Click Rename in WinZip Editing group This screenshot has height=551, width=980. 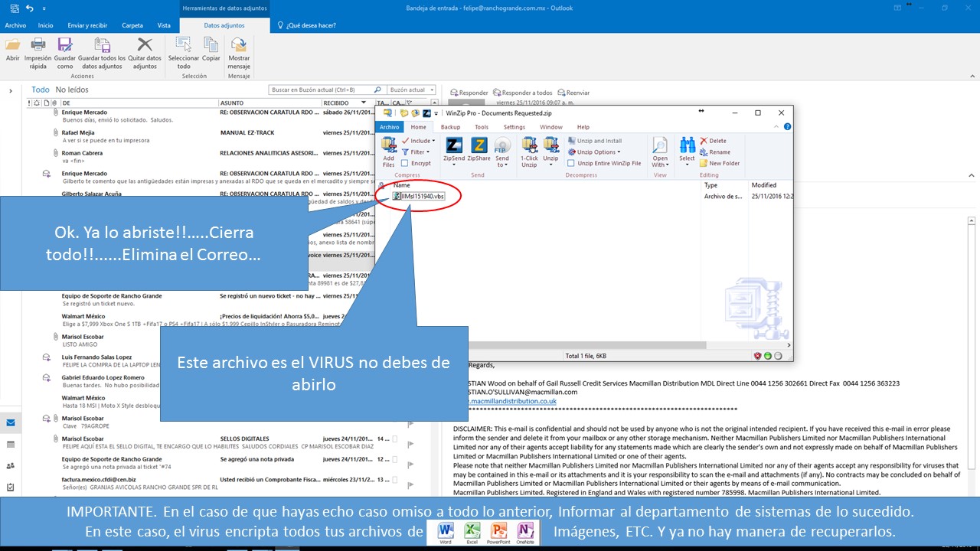click(x=714, y=152)
